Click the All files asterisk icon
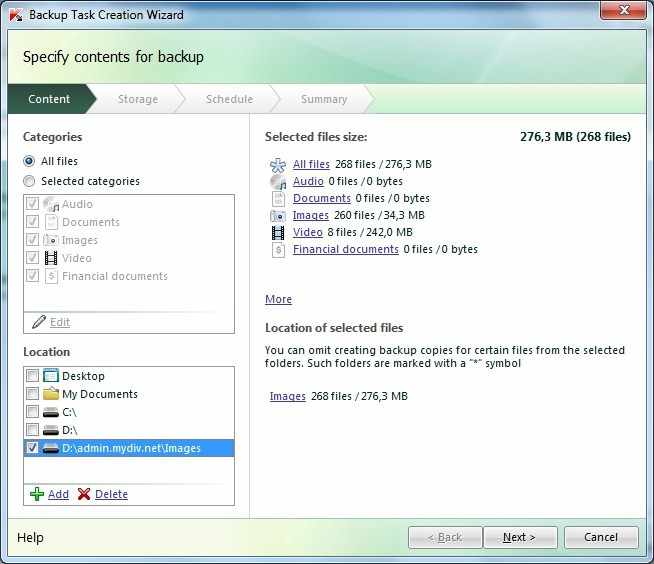This screenshot has width=654, height=564. coord(278,165)
